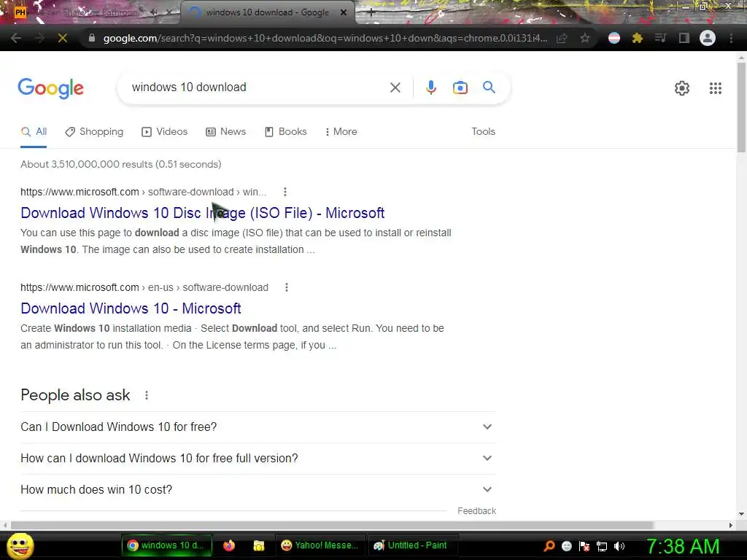Share this page using the share icon
This screenshot has width=747, height=560.
click(562, 38)
